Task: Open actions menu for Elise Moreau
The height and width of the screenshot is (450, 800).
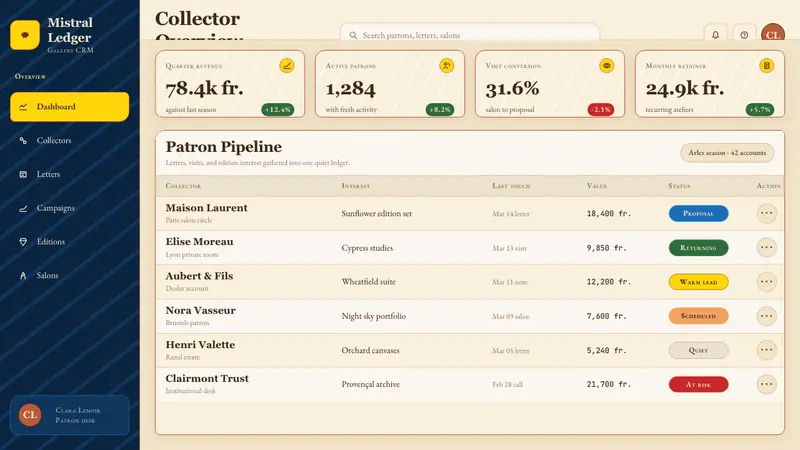Action: pyautogui.click(x=766, y=247)
